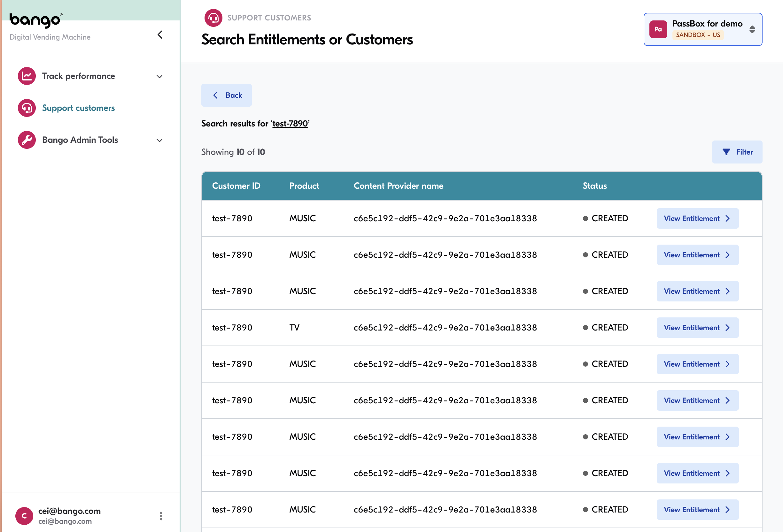Select Support customers in sidebar
Viewport: 783px width, 532px height.
point(90,108)
